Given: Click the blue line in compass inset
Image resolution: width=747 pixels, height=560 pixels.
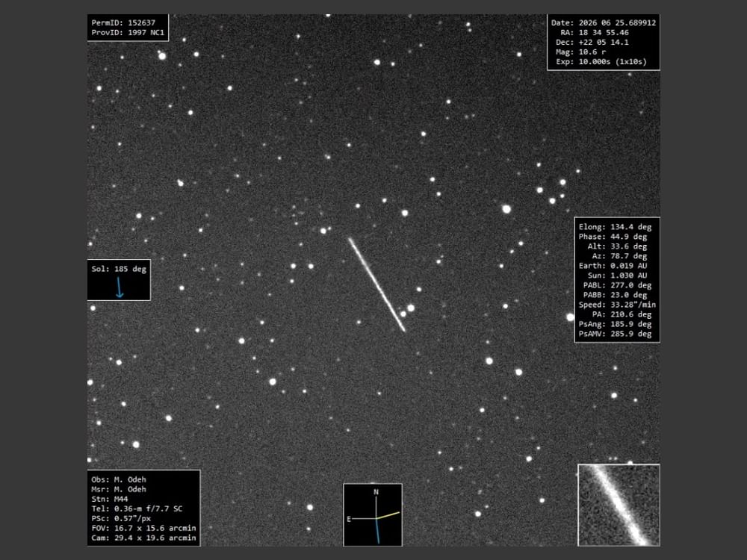Looking at the screenshot, I should click(377, 530).
